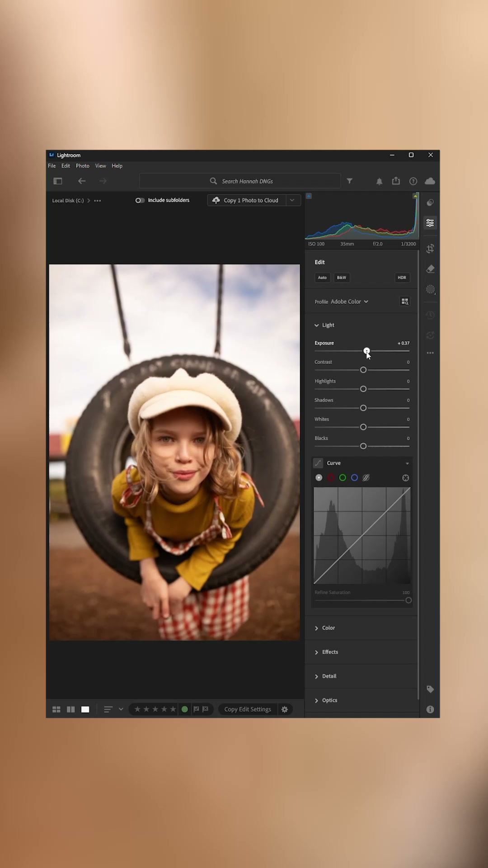Open the Info panel icon
This screenshot has height=868, width=488.
(430, 710)
